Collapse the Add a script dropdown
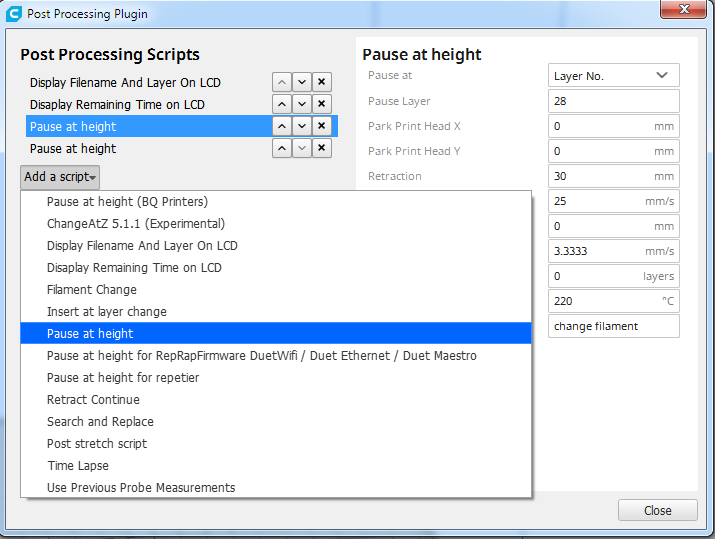 click(60, 177)
